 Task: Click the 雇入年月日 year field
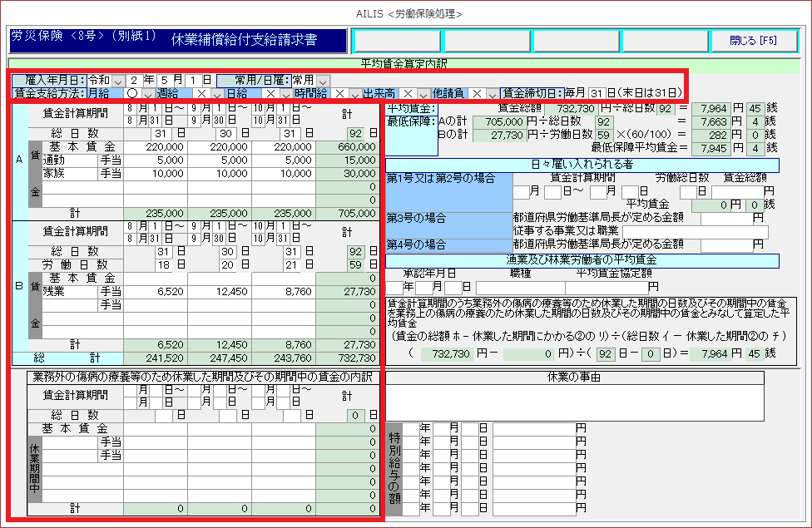point(135,81)
